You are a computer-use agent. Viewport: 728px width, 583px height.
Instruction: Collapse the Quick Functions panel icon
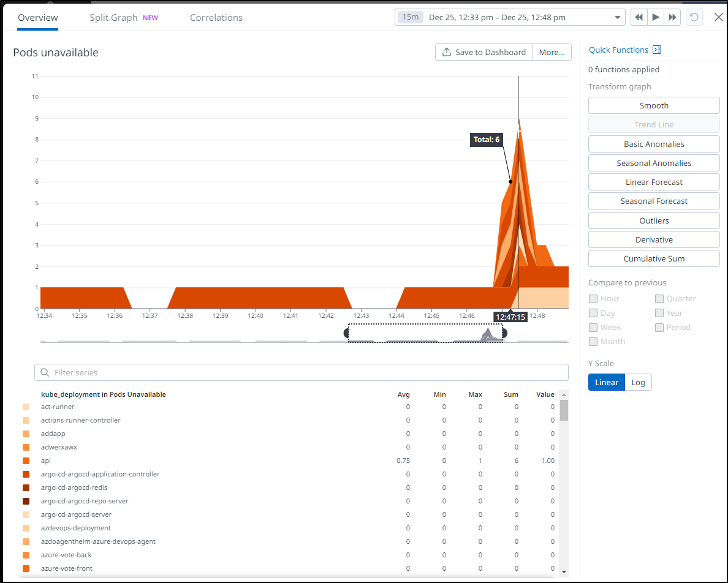tap(657, 50)
